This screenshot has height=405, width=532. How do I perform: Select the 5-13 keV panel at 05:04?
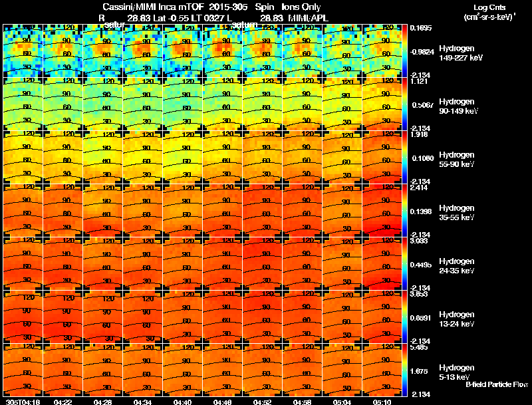click(342, 370)
